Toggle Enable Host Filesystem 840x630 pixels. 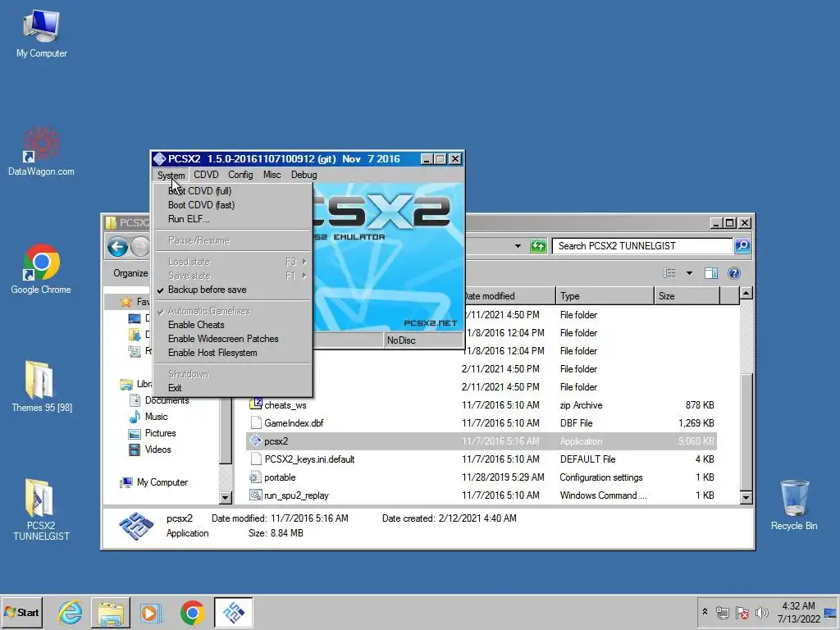(x=232, y=353)
